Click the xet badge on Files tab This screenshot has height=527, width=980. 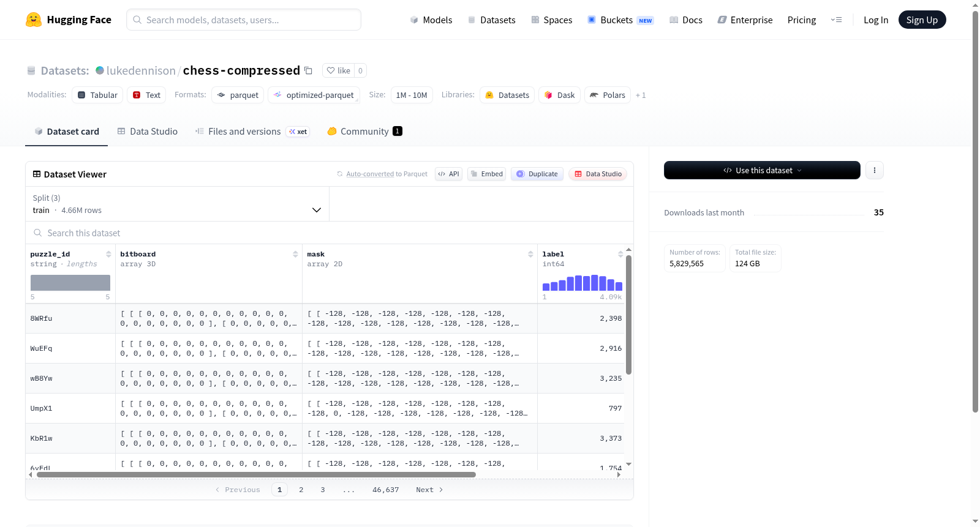point(298,132)
